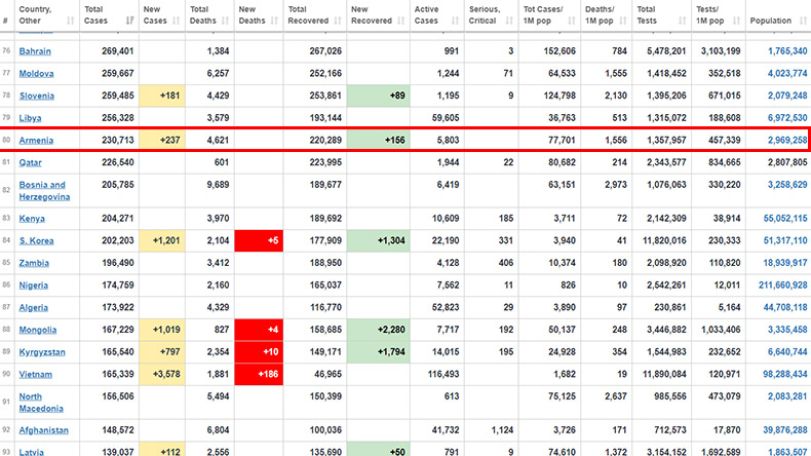Open the Qatar country link
The width and height of the screenshot is (811, 456).
tap(30, 162)
